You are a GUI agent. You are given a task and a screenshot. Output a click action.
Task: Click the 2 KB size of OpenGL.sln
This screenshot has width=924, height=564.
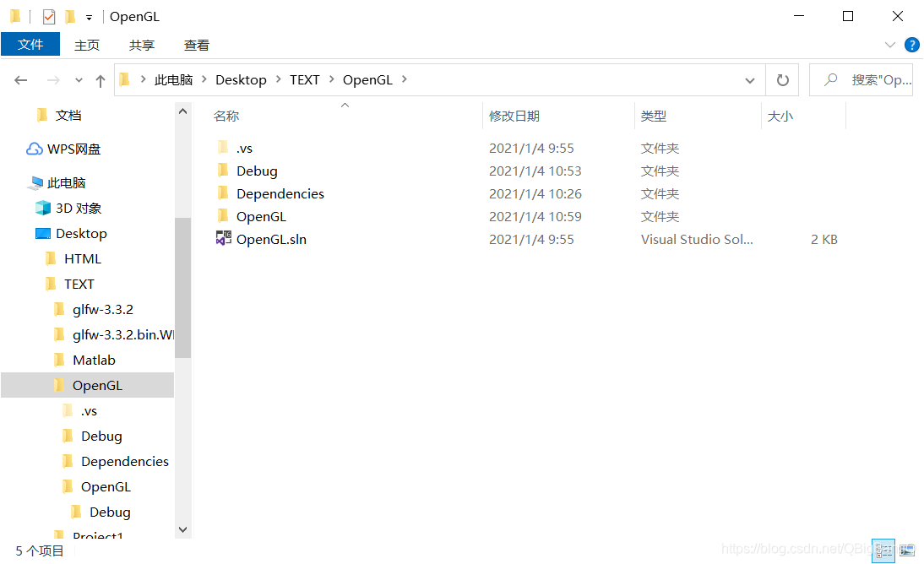[x=823, y=239]
